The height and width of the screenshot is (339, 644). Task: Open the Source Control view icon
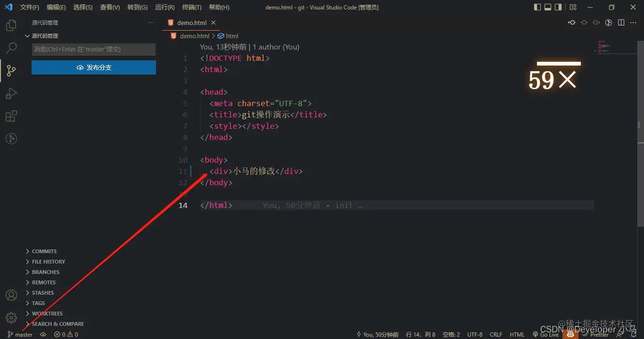click(x=11, y=71)
